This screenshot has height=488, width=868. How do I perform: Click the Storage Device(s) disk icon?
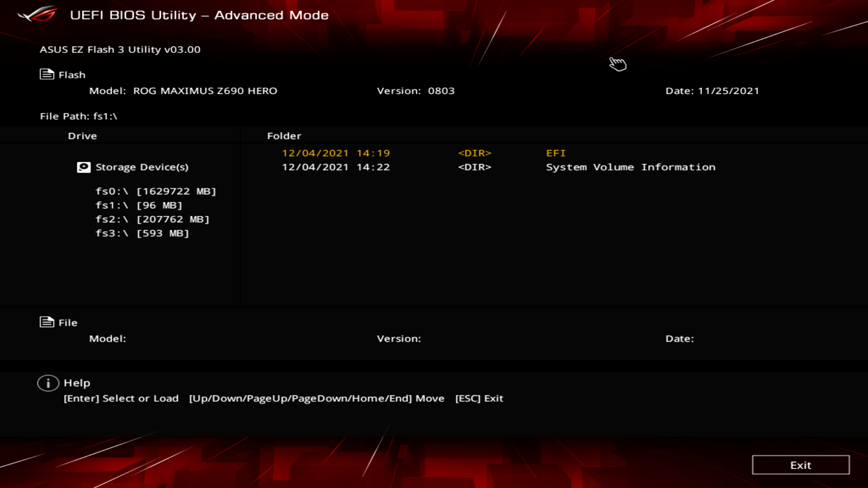(x=84, y=167)
